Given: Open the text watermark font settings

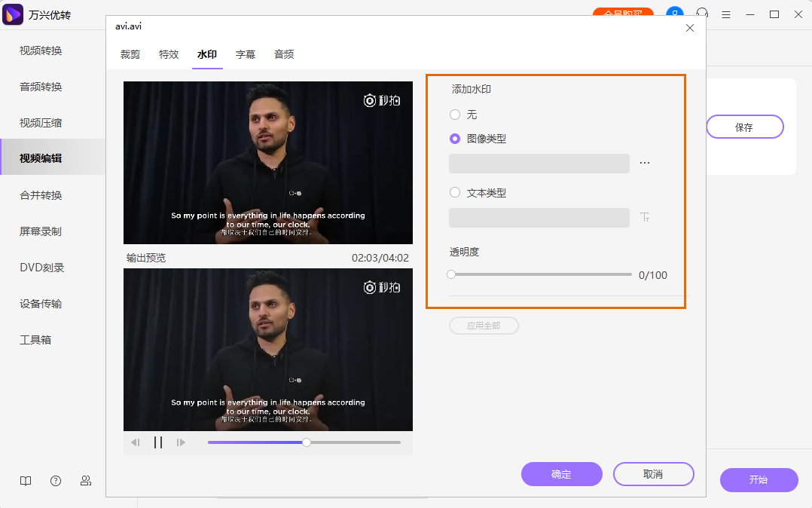Looking at the screenshot, I should pos(644,217).
